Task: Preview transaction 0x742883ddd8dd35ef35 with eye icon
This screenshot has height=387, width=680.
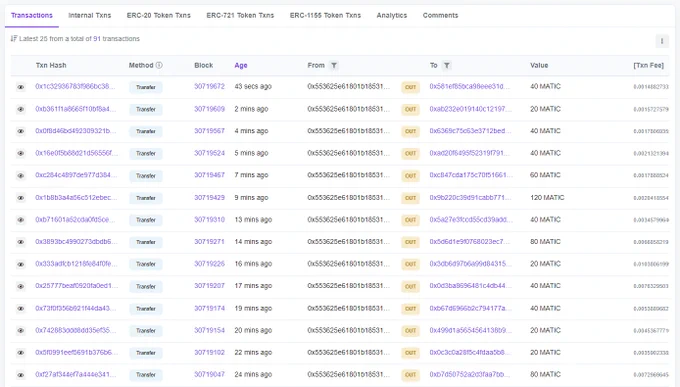Action: pyautogui.click(x=20, y=331)
